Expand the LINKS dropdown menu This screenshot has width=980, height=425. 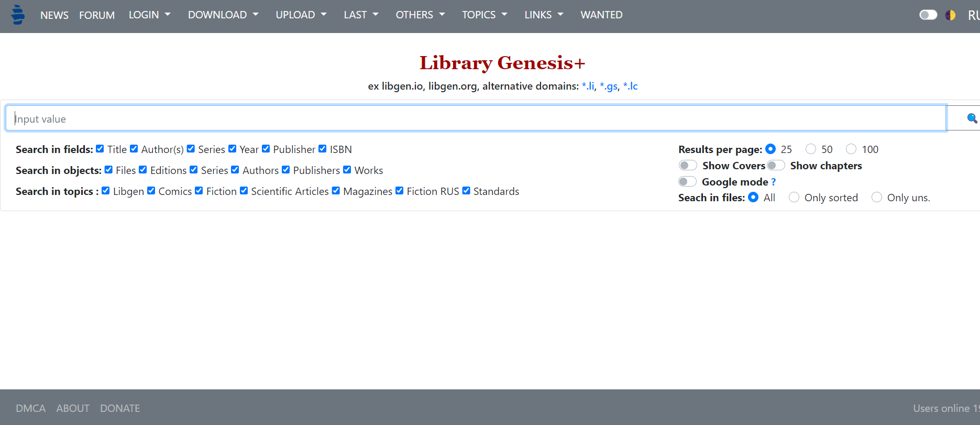pos(544,15)
